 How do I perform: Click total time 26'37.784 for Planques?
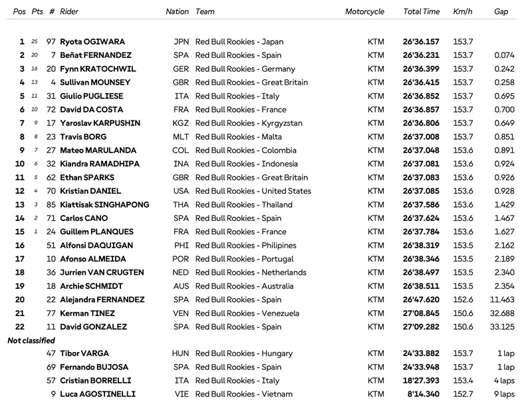(421, 232)
